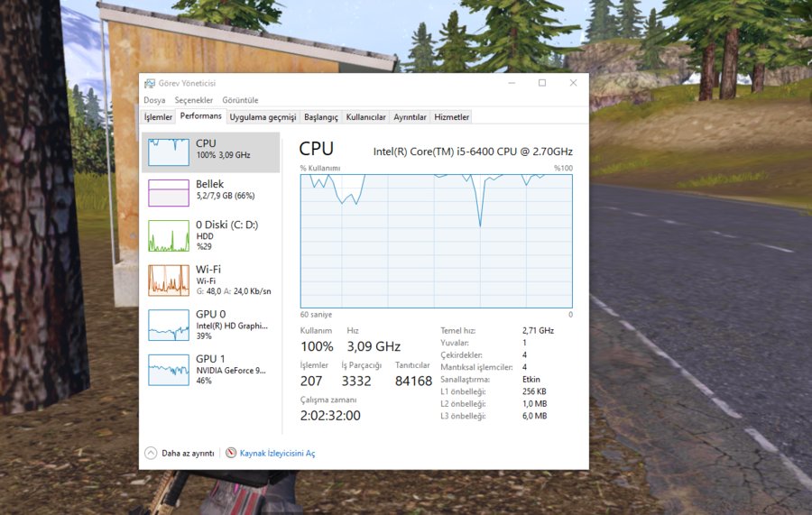This screenshot has height=515, width=812.
Task: Open the Kullanıcılar tab
Action: click(365, 117)
